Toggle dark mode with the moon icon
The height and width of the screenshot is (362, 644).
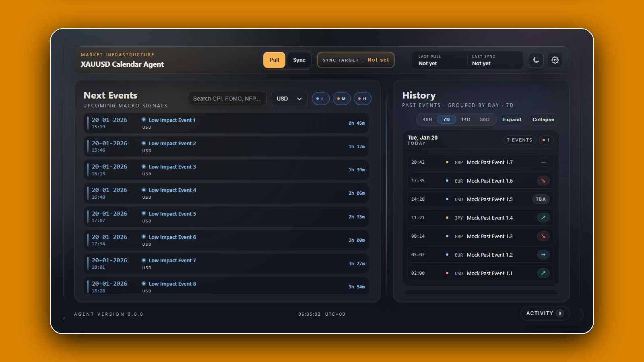click(x=536, y=60)
